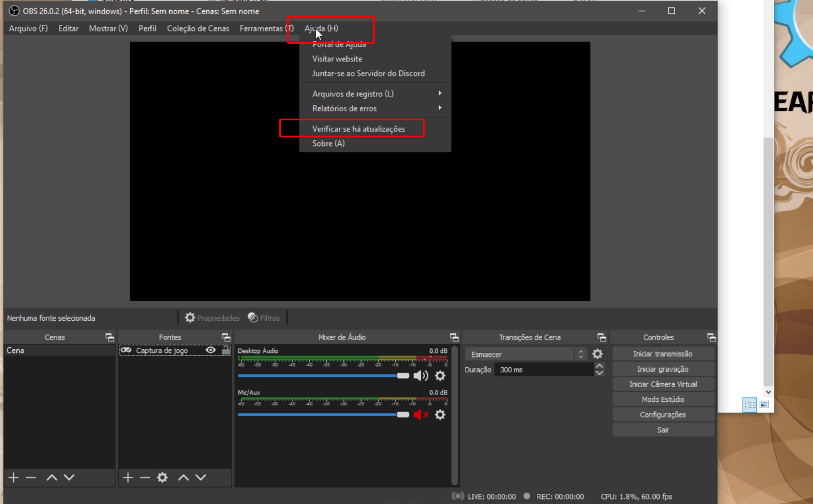Select the Cena scene in the list
Screen dimensions: 813x504
(59, 351)
